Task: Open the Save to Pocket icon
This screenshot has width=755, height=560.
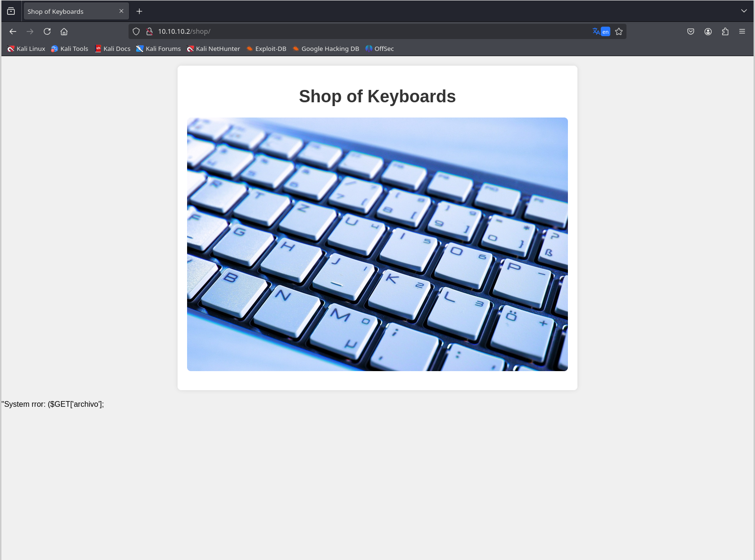Action: coord(691,31)
